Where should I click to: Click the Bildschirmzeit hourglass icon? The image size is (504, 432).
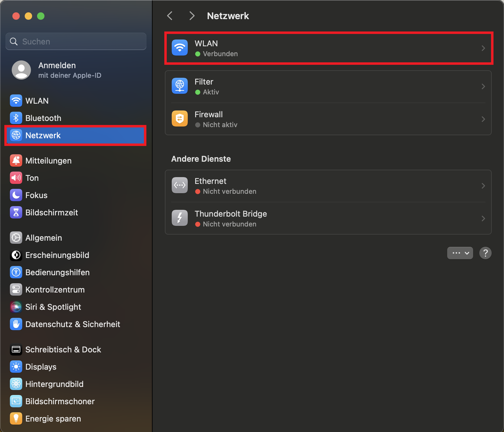point(16,212)
